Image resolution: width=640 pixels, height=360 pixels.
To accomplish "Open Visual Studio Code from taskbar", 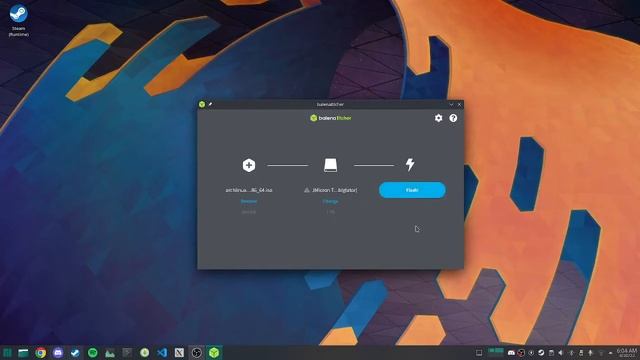I will [162, 353].
